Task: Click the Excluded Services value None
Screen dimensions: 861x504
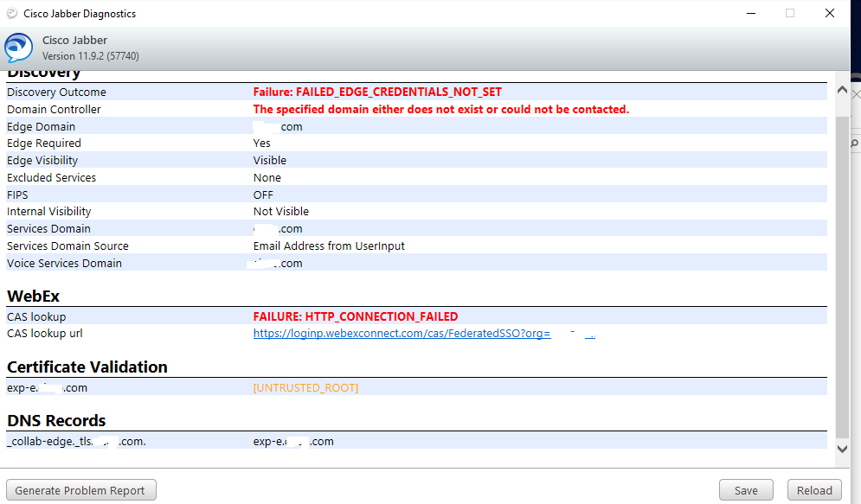Action: (267, 178)
